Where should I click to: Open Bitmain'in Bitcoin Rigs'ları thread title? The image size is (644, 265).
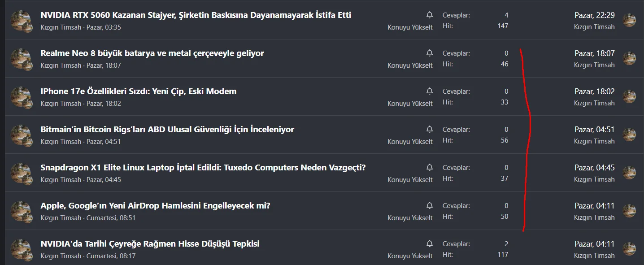pyautogui.click(x=167, y=130)
